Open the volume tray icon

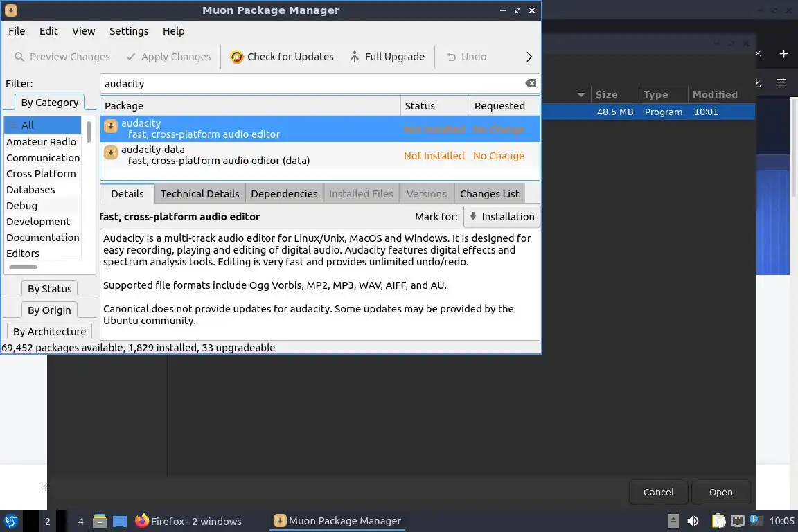693,521
